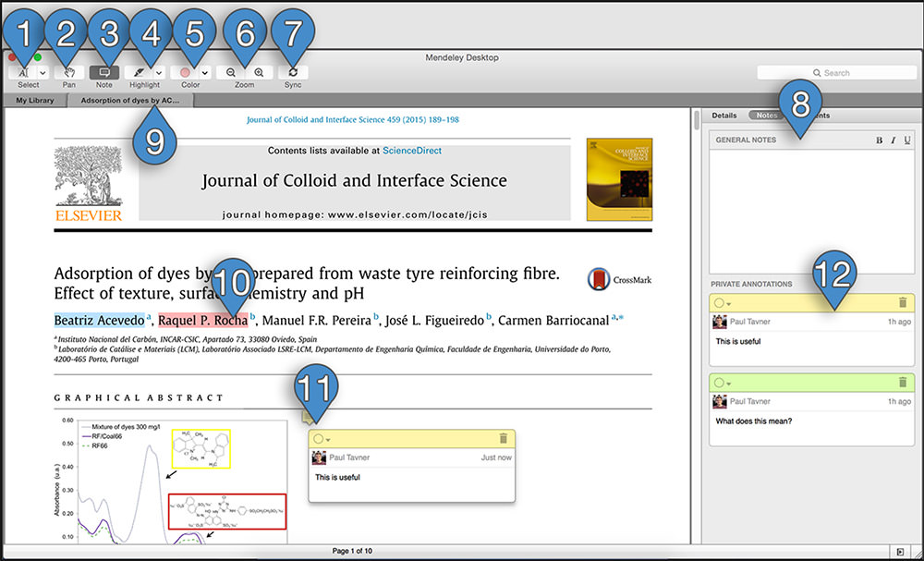Viewport: 924px width, 561px height.
Task: Click the pink Color swatch in the toolbar
Action: [185, 72]
